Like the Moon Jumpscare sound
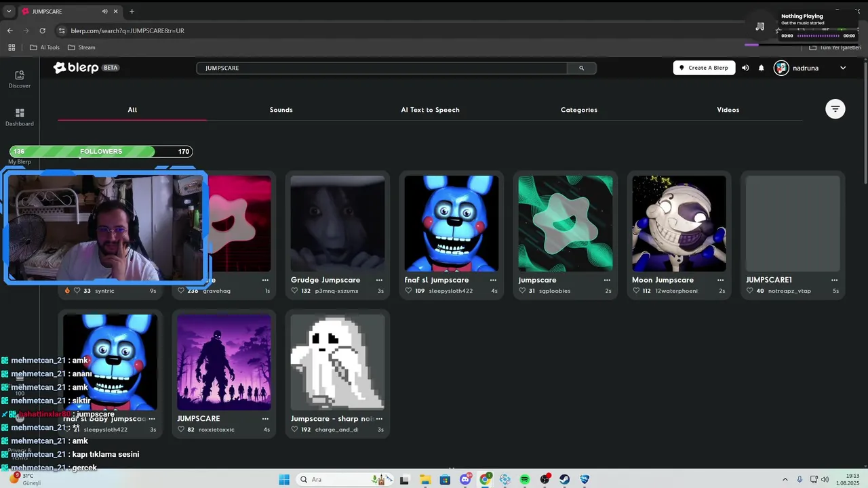 [x=636, y=291]
